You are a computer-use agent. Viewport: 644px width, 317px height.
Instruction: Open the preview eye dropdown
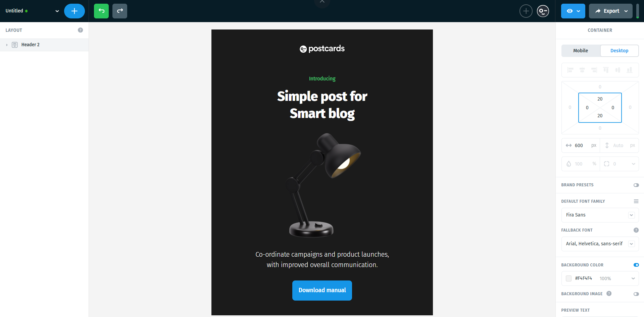coord(573,11)
